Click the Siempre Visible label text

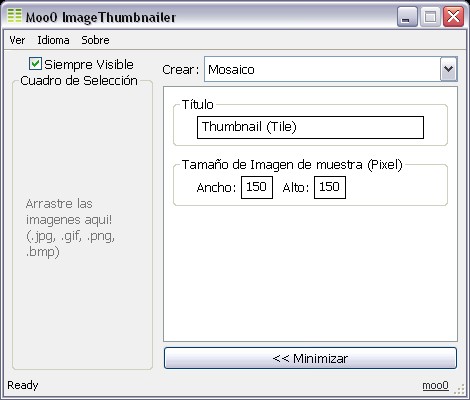click(89, 64)
